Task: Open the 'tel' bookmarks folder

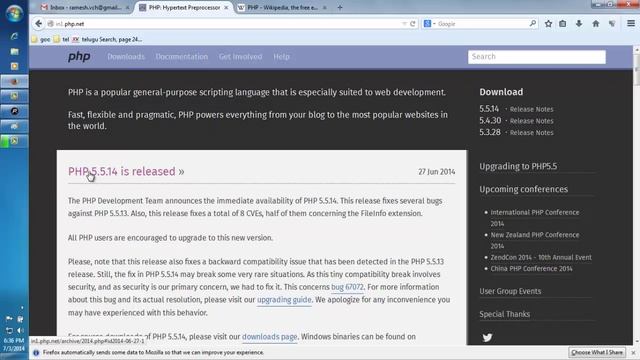Action: coord(61,39)
